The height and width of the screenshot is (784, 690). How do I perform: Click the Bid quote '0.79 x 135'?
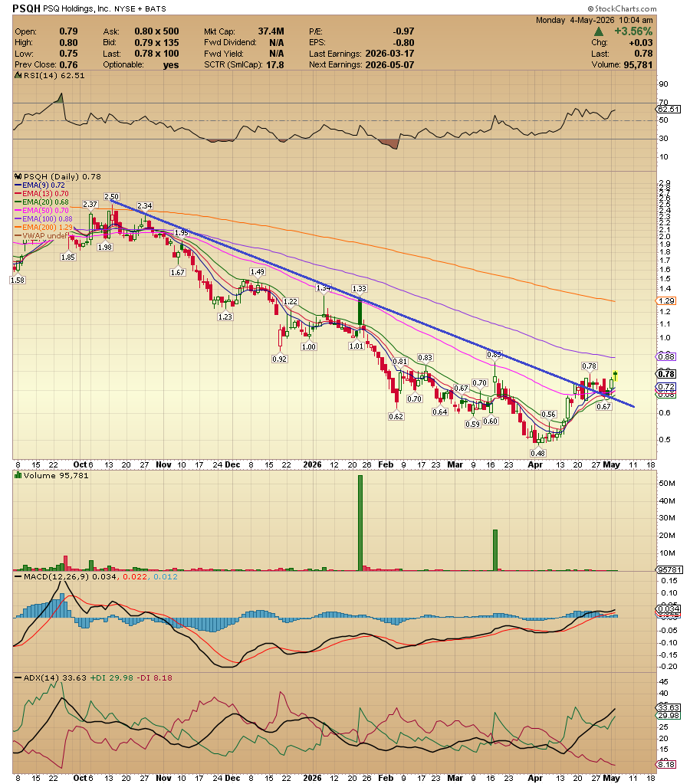(x=156, y=42)
